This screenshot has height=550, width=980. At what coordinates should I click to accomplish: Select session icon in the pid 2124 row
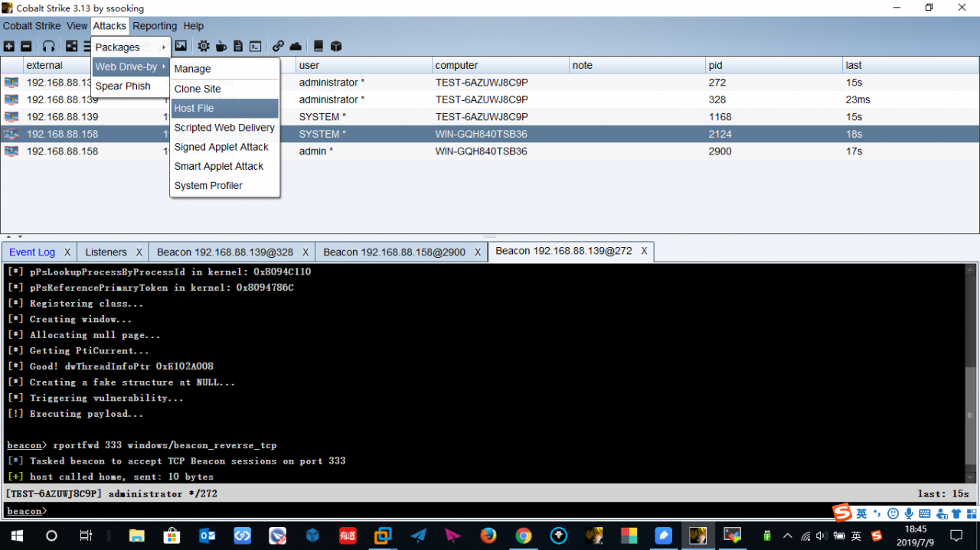[11, 134]
